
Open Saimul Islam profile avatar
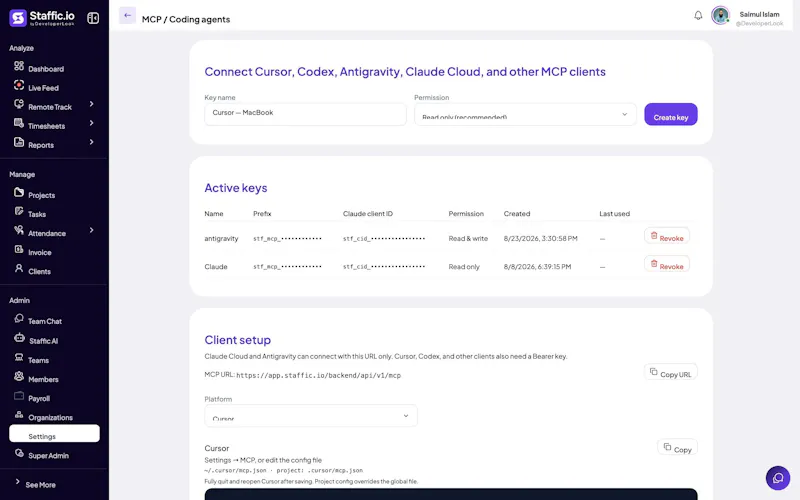tap(720, 15)
